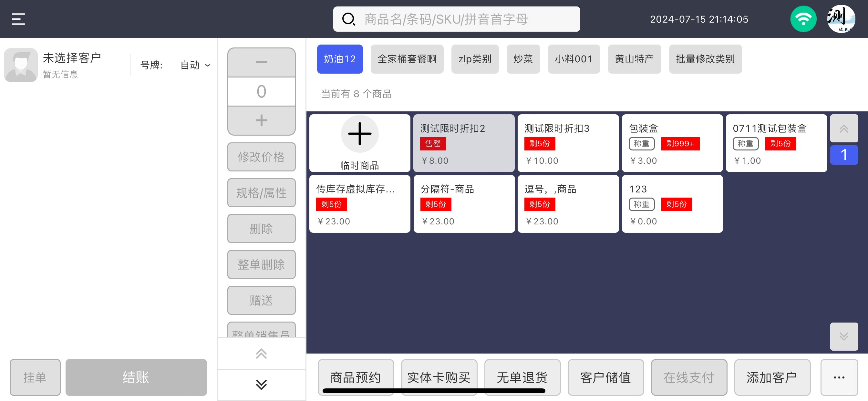868x401 pixels.
Task: Click the 规格/属性 button
Action: [262, 193]
